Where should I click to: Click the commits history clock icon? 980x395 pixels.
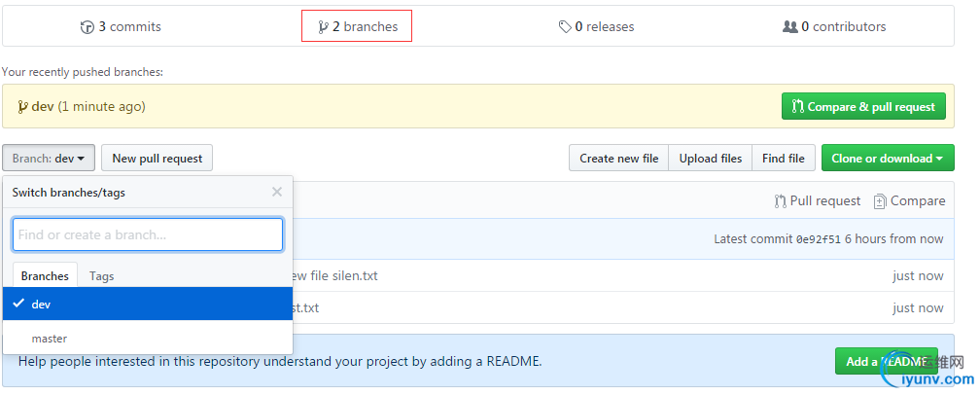coord(87,27)
